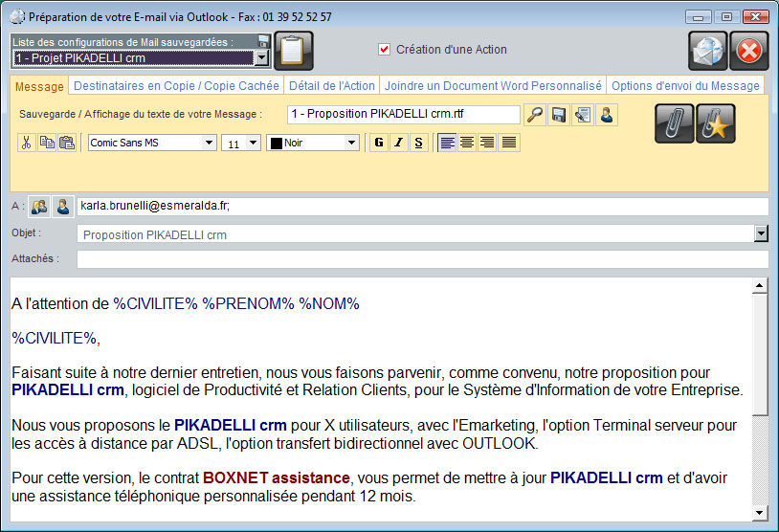Click the paperclip with star button
The width and height of the screenshot is (779, 532).
pos(716,123)
